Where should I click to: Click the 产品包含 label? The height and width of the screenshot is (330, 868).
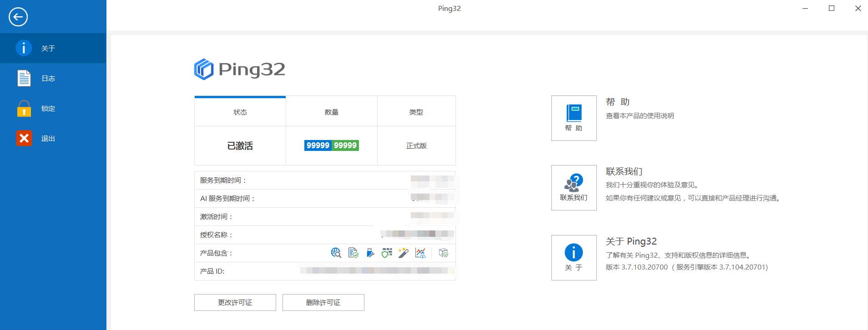tap(217, 253)
